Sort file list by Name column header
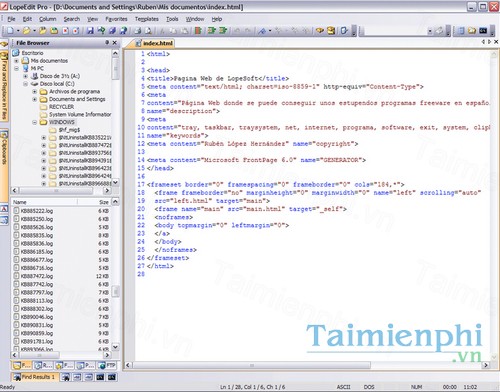This screenshot has width=500, height=392. click(44, 202)
